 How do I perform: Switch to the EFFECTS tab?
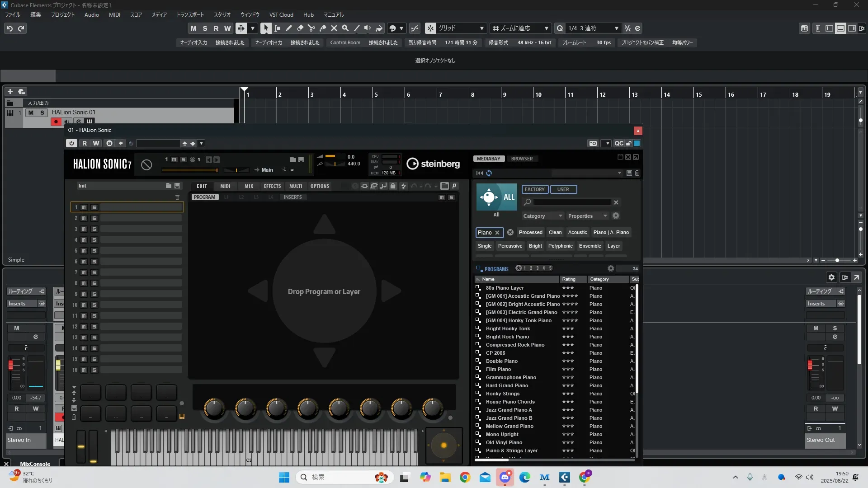272,186
